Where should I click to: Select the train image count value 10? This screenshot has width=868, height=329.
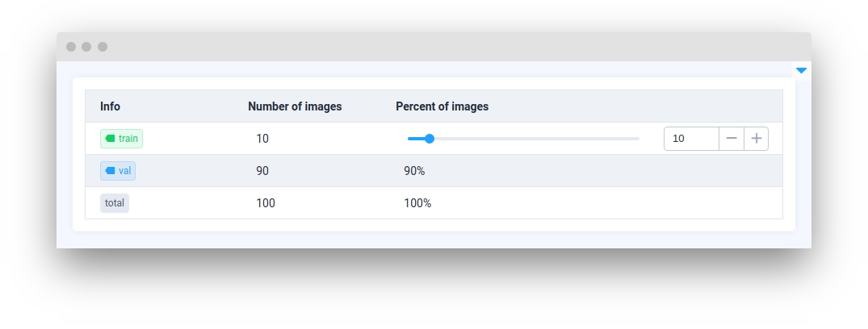point(262,139)
